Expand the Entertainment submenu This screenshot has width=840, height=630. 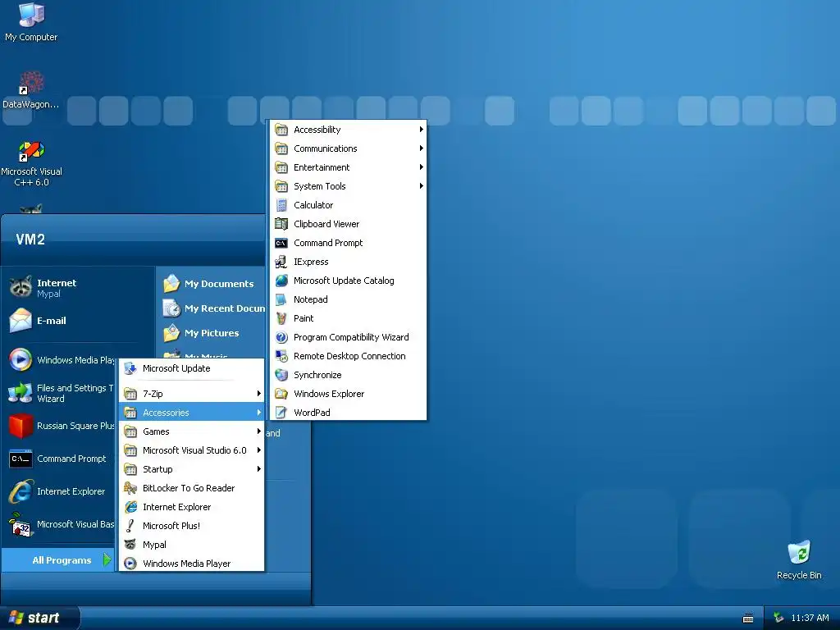[x=348, y=167]
